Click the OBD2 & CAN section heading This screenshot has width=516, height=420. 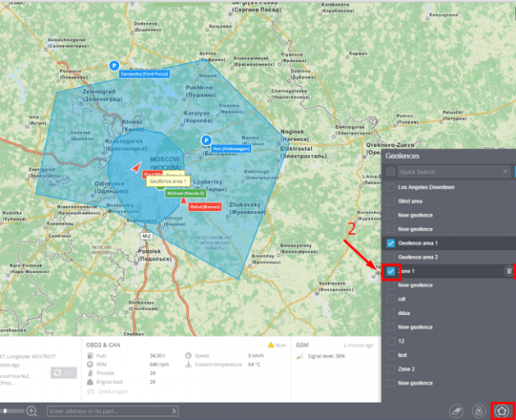pos(103,345)
